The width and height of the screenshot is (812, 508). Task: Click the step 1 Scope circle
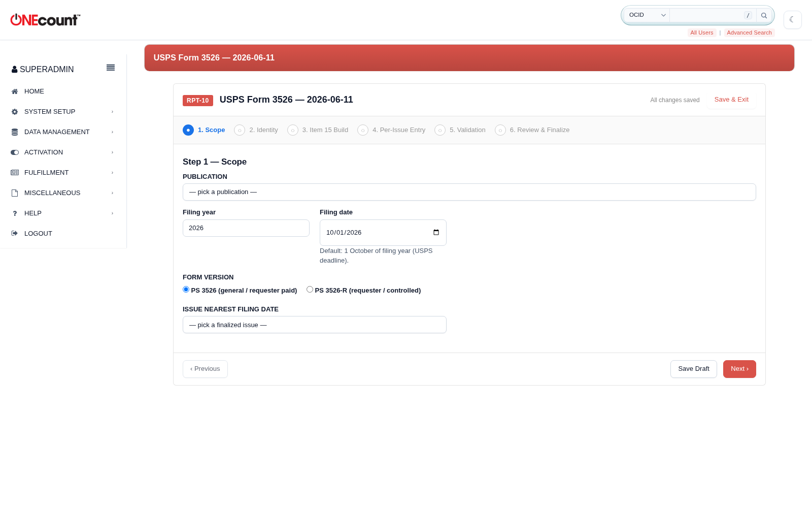pyautogui.click(x=188, y=130)
